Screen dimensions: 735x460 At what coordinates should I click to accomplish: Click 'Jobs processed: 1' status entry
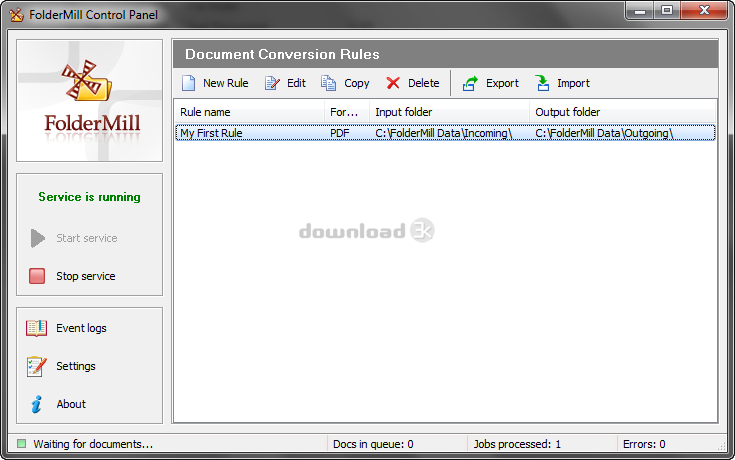pyautogui.click(x=517, y=444)
